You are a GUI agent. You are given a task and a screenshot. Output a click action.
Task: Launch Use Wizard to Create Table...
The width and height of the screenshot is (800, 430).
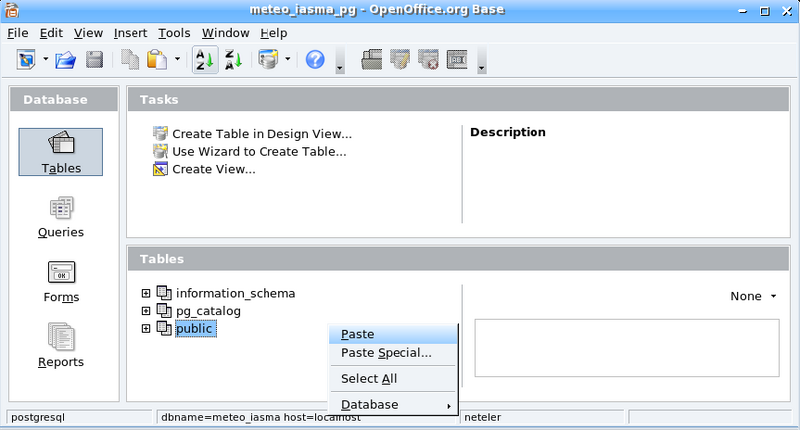click(x=259, y=151)
